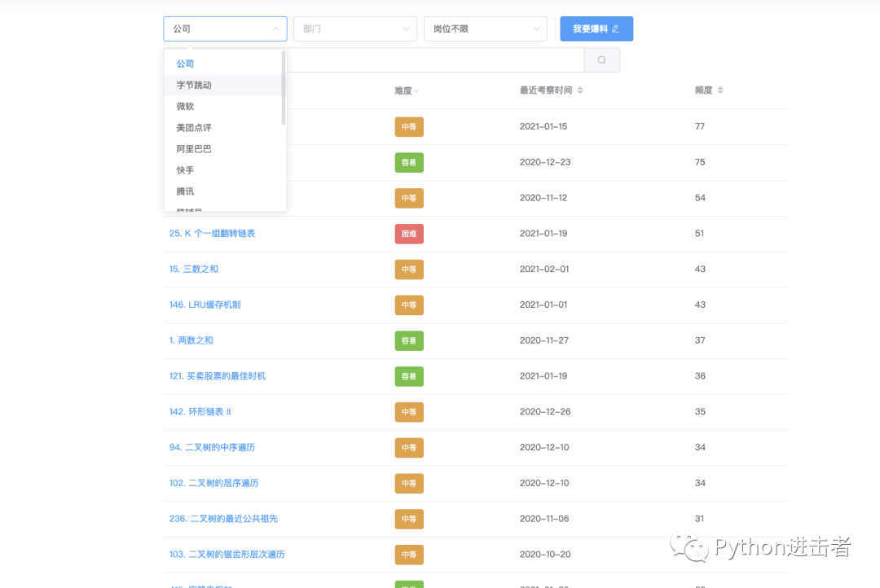Click the filter arrow next to 难度
This screenshot has width=880, height=588.
click(x=416, y=90)
